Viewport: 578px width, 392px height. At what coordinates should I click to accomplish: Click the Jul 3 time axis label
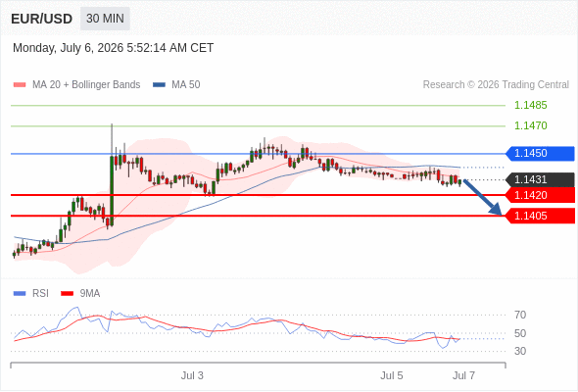(192, 375)
